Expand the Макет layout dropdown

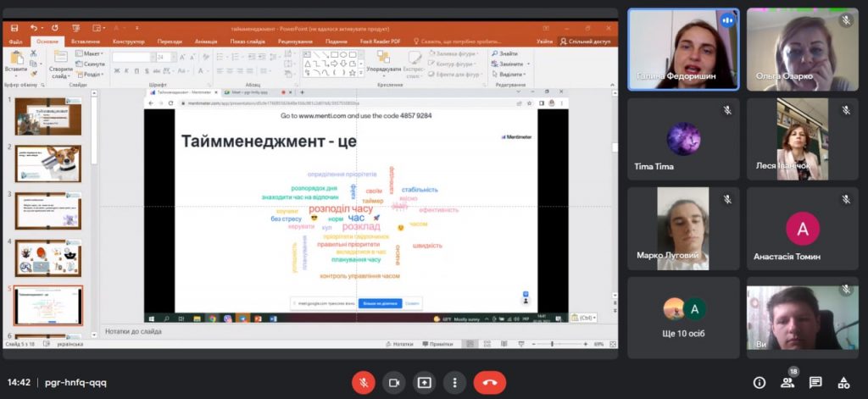click(92, 53)
